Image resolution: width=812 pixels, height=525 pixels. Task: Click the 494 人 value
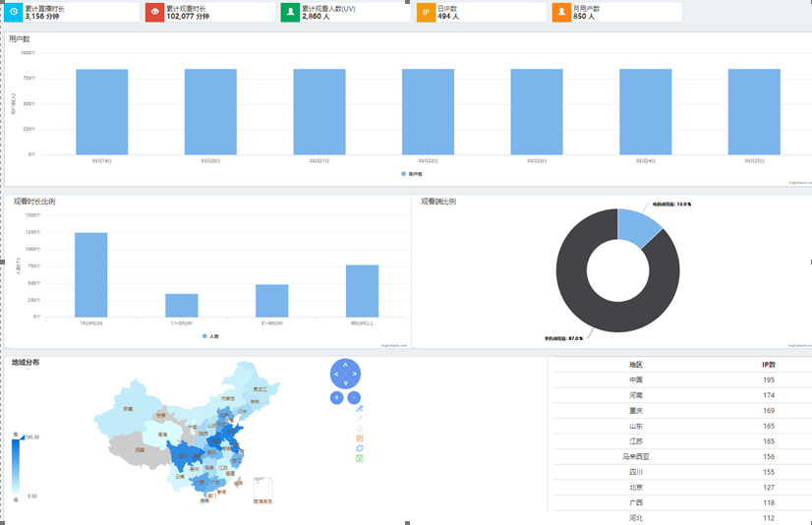448,16
